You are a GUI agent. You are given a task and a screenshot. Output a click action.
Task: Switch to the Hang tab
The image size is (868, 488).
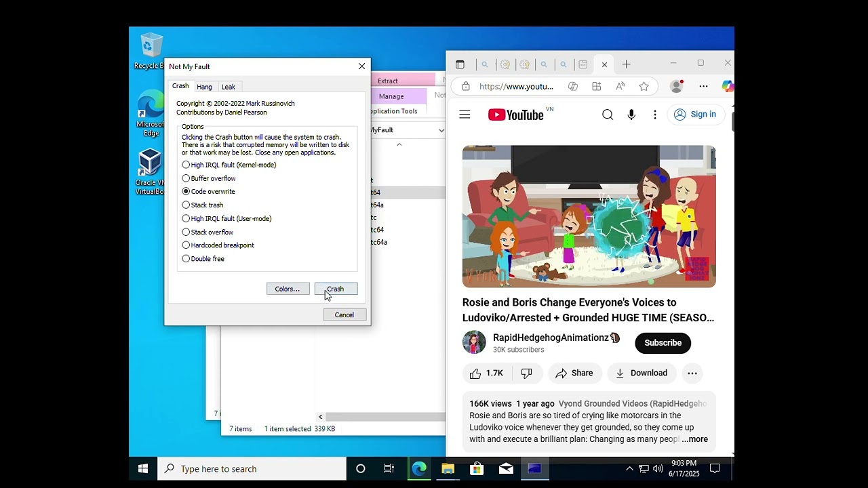[x=204, y=87]
